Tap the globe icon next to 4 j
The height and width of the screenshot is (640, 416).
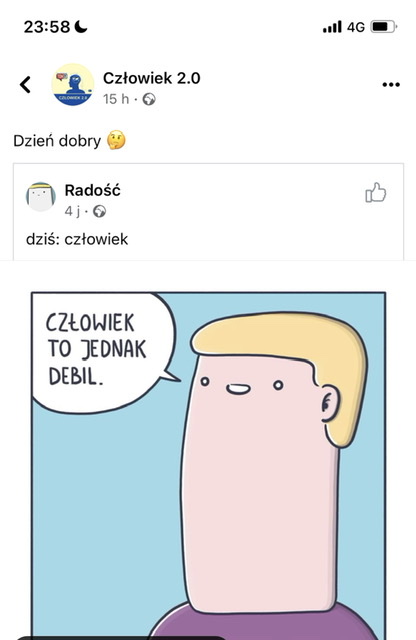coord(99,211)
